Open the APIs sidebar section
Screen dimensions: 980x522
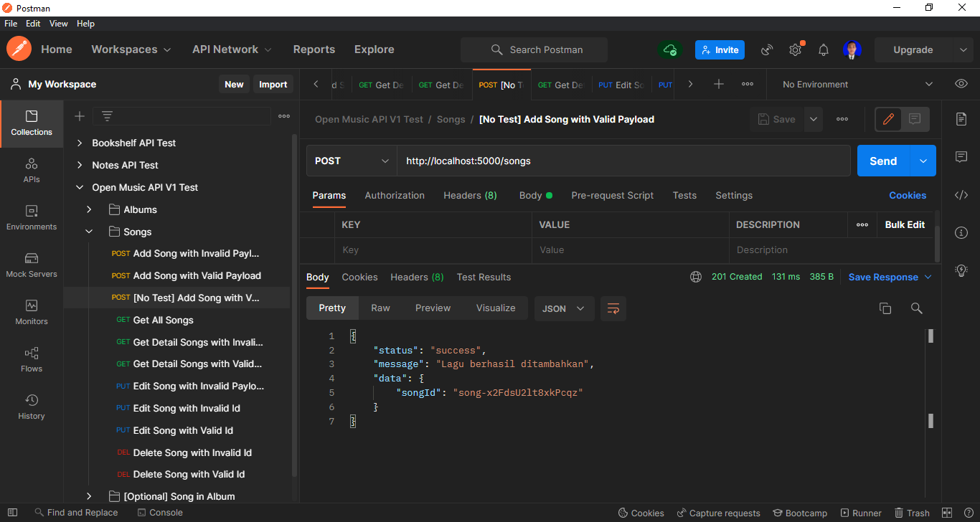pyautogui.click(x=32, y=171)
